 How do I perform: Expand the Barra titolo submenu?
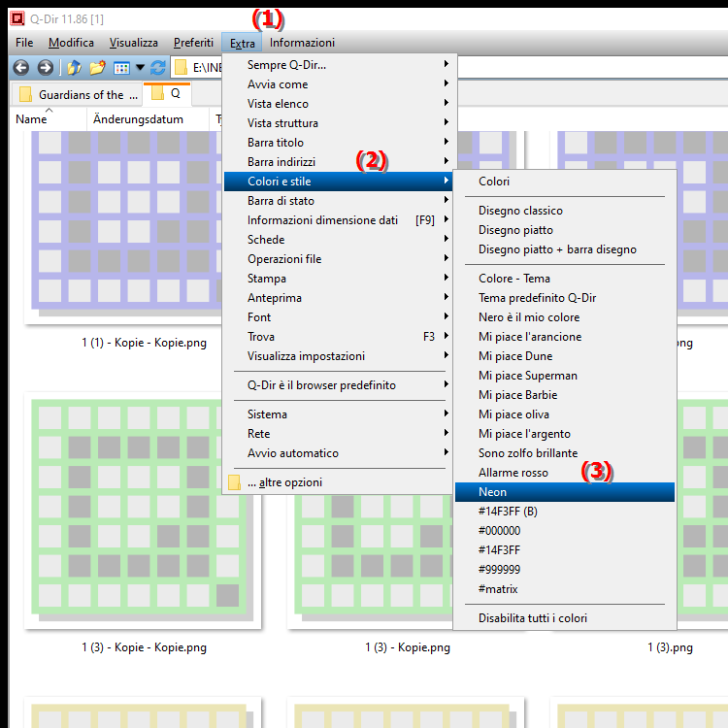(339, 143)
